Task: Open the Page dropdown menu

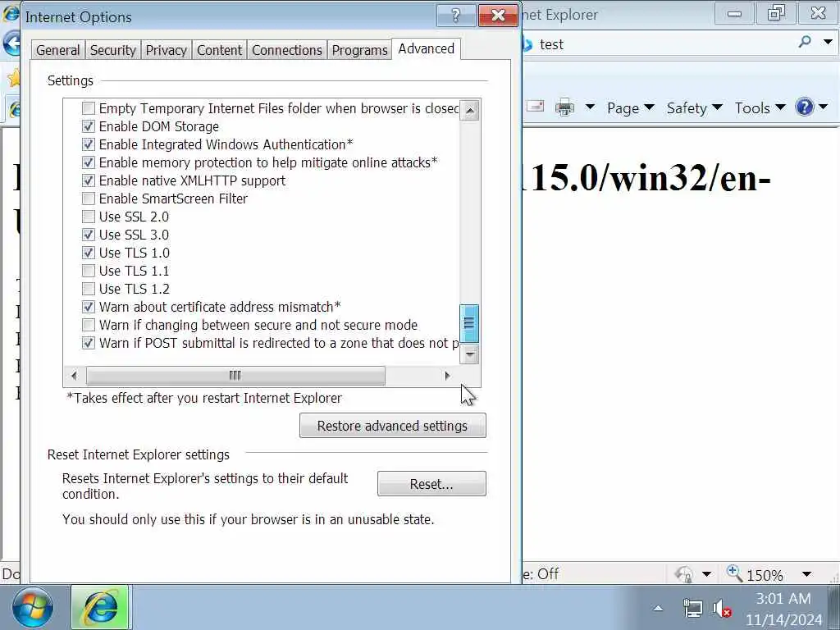Action: tap(630, 108)
